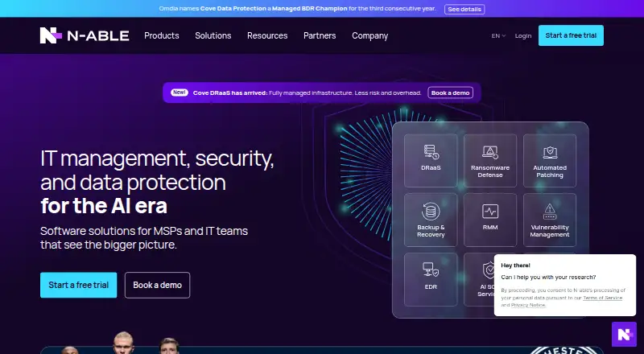Expand the EN language dropdown
The width and height of the screenshot is (644, 354).
498,35
